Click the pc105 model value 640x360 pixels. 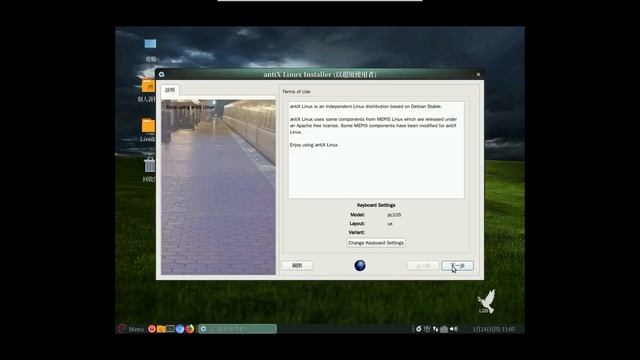coord(394,215)
